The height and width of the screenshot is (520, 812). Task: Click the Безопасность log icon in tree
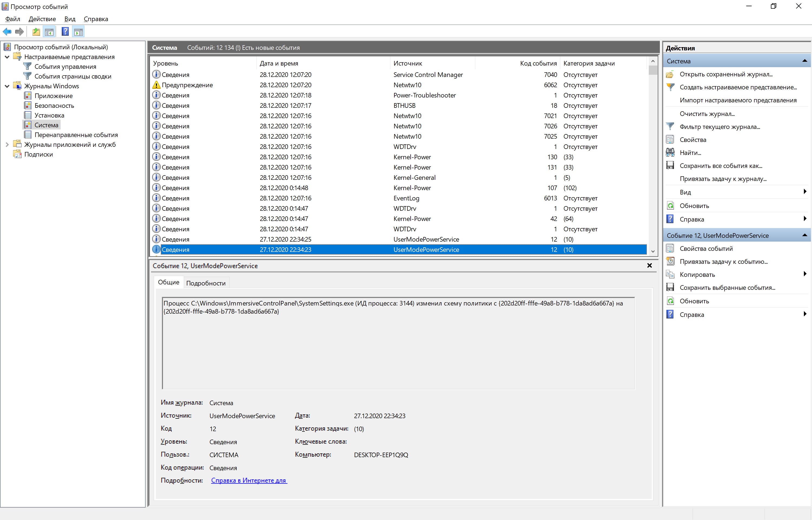tap(28, 106)
